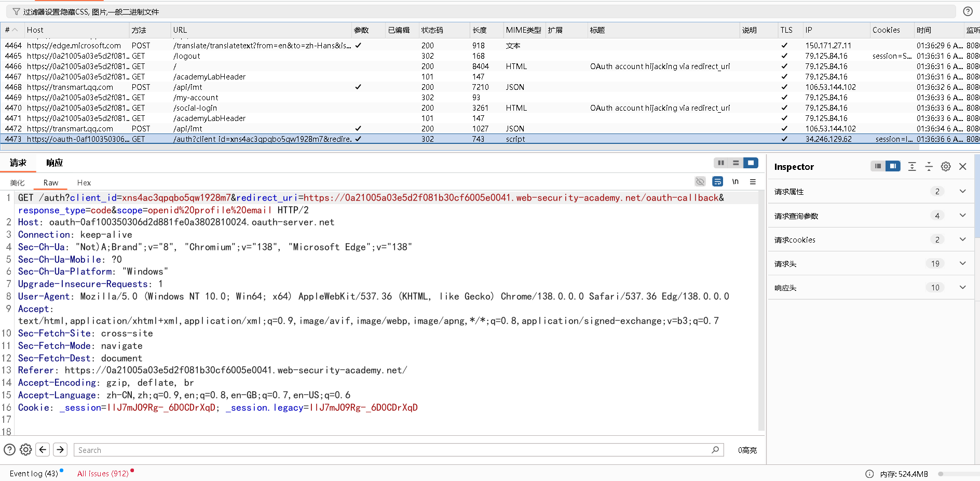Open the Event log (43) panel
The width and height of the screenshot is (980, 481).
pos(33,473)
